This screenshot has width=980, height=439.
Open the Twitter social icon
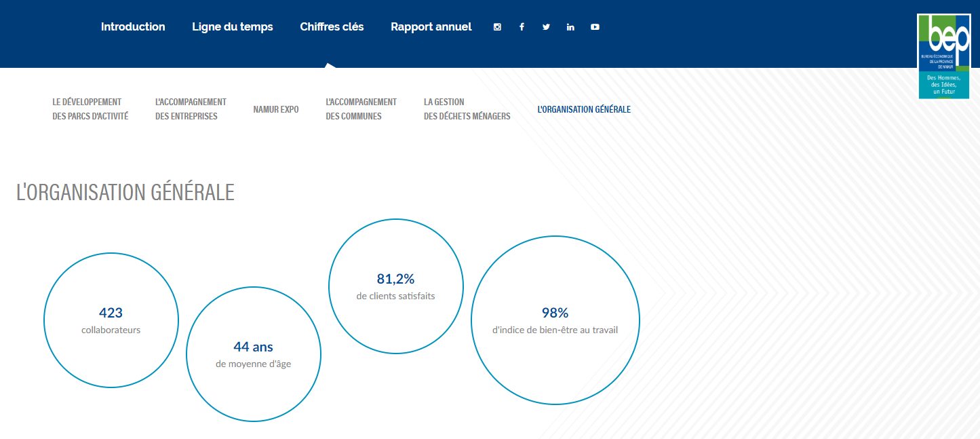pos(546,27)
